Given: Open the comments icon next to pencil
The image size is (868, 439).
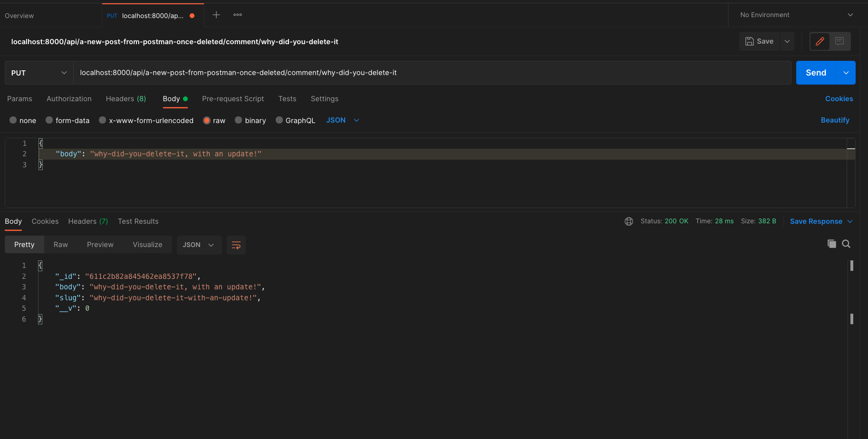Looking at the screenshot, I should point(839,41).
